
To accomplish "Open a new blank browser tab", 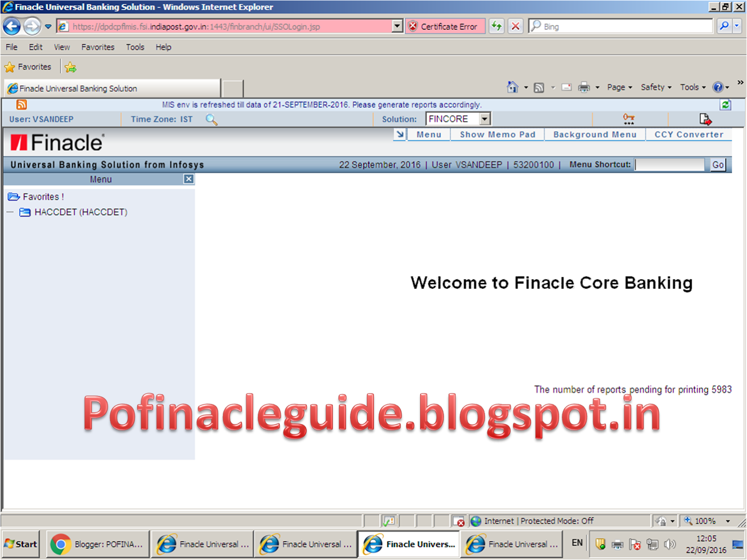I will (233, 88).
